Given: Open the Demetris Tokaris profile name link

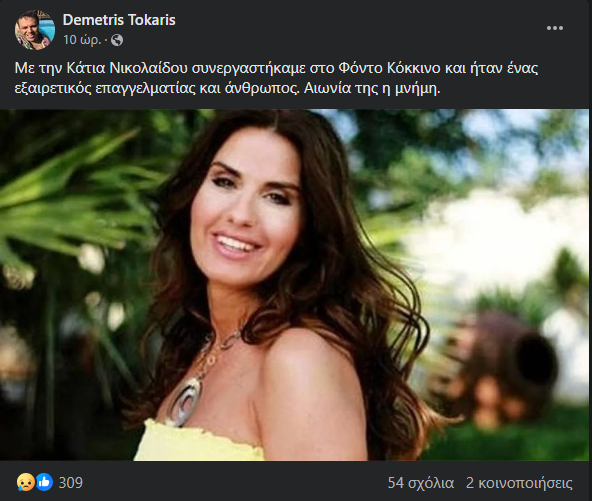Looking at the screenshot, I should pos(119,20).
